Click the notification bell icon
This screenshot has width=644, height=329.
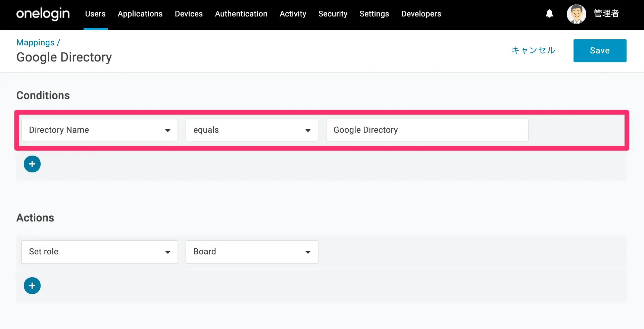[549, 14]
